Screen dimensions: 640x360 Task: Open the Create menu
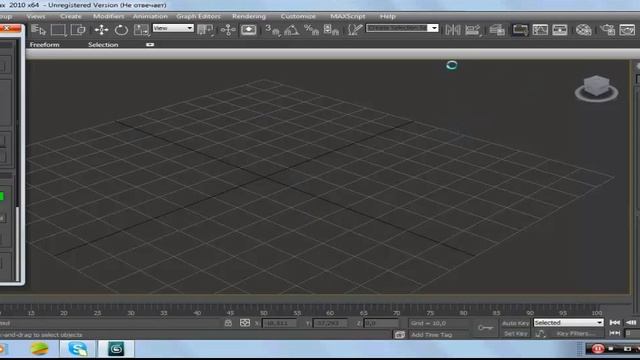click(x=71, y=16)
